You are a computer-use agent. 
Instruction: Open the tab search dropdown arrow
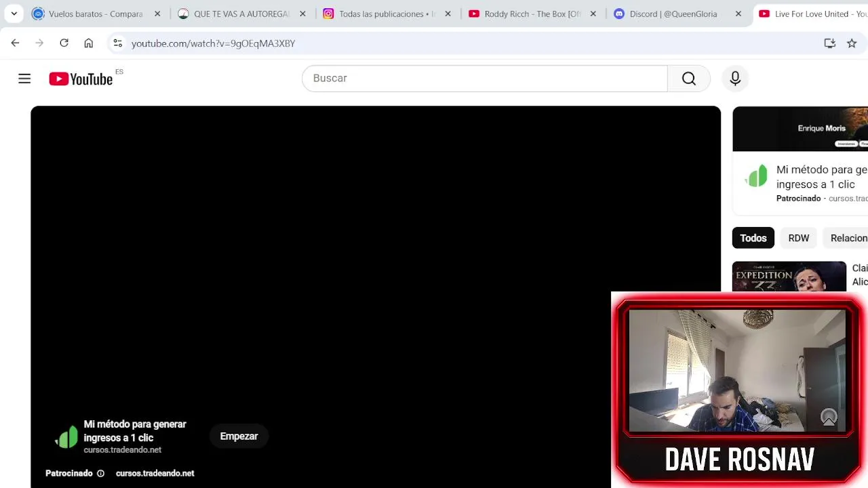14,14
